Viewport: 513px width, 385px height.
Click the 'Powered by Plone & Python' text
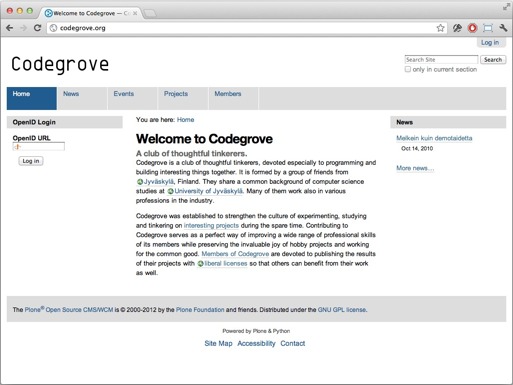(256, 331)
